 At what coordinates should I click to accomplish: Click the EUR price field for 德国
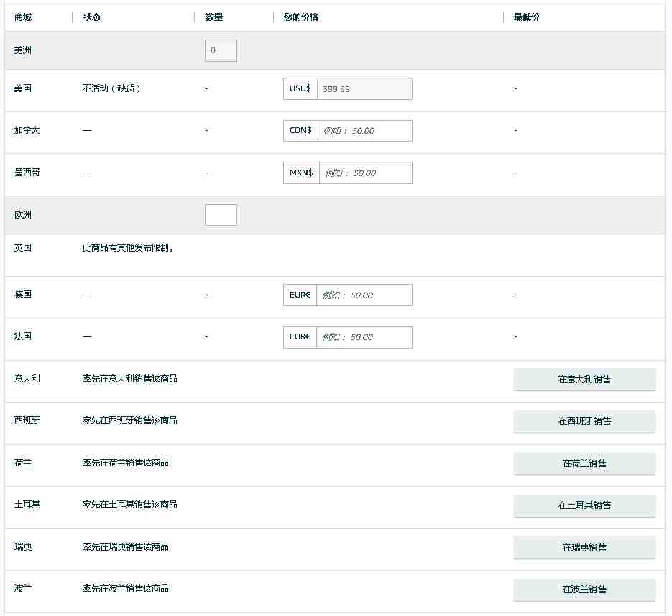(x=364, y=295)
